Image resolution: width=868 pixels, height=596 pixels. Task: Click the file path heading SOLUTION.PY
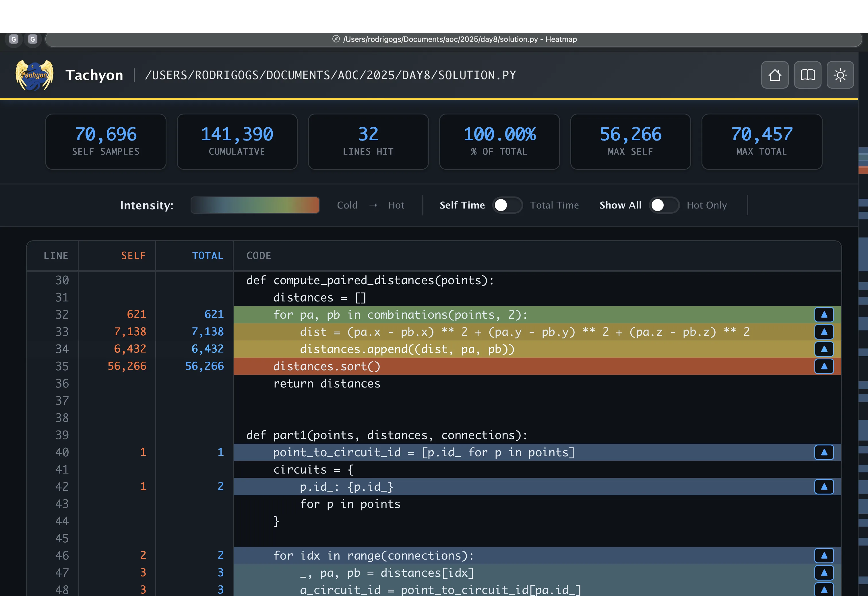pyautogui.click(x=330, y=75)
